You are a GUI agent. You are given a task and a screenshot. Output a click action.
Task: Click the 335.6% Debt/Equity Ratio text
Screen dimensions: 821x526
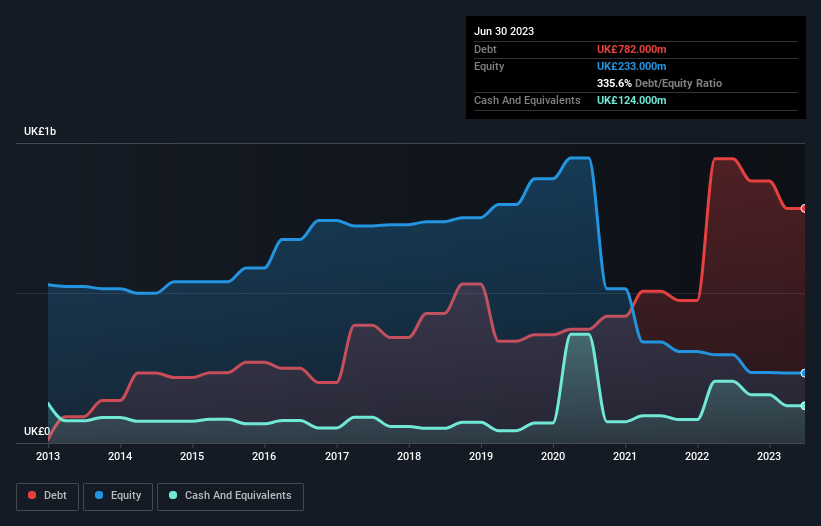coord(659,83)
